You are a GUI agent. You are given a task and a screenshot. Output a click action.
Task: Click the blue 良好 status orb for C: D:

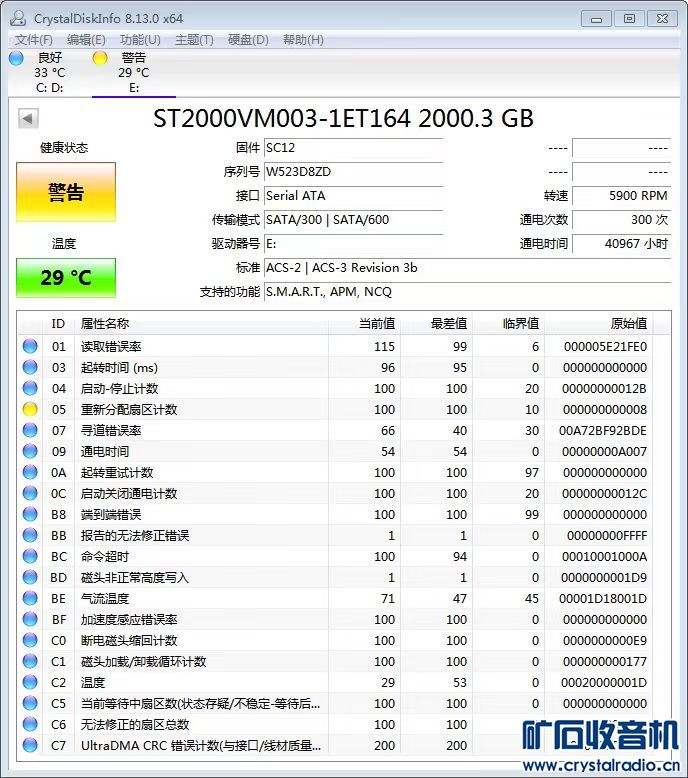click(16, 58)
